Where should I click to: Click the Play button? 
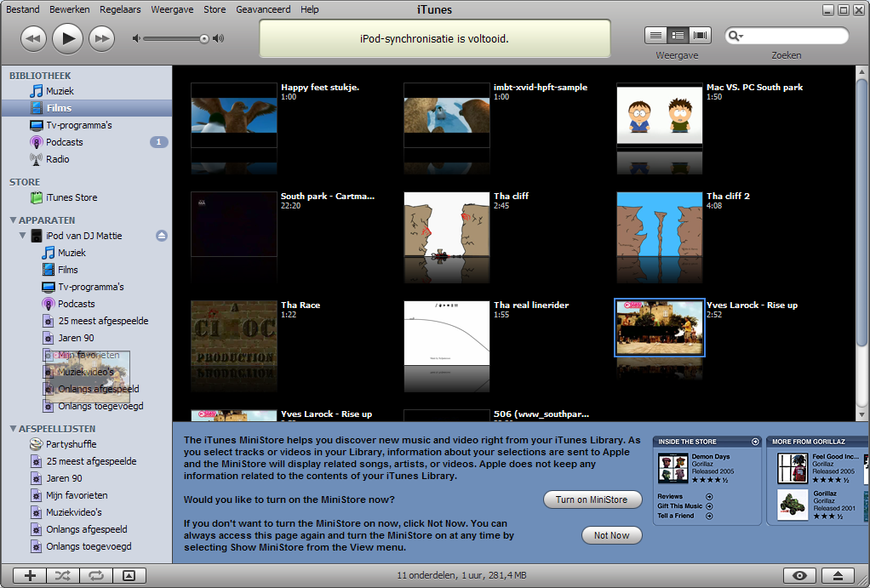point(68,38)
